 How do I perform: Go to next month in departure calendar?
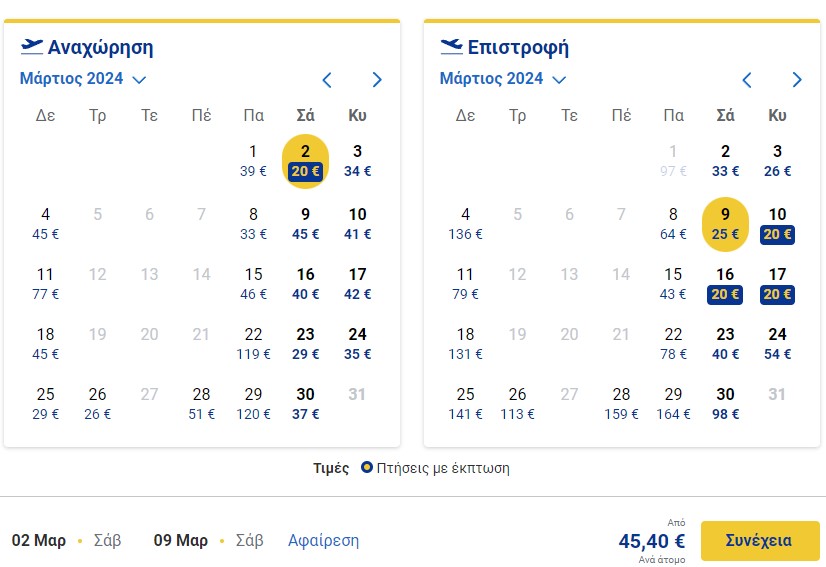click(x=377, y=80)
